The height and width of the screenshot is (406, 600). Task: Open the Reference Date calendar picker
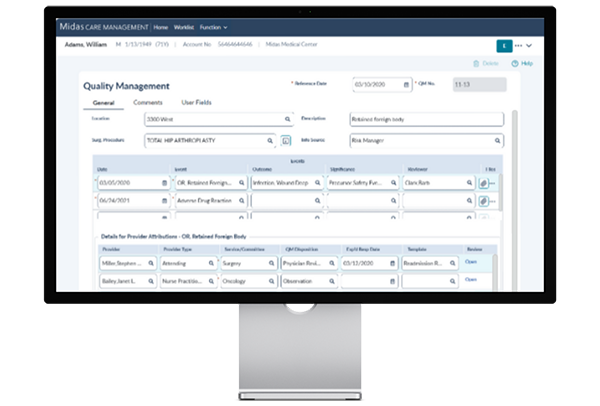tap(406, 85)
